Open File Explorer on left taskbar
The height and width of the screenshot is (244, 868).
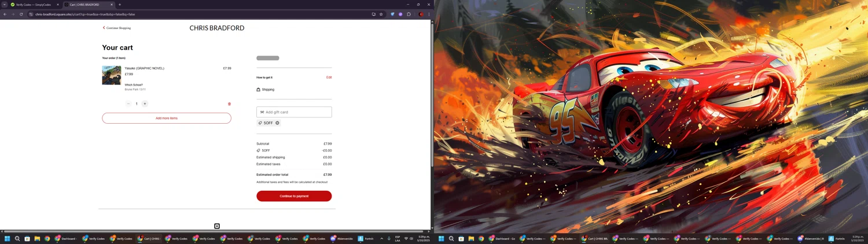(x=37, y=238)
